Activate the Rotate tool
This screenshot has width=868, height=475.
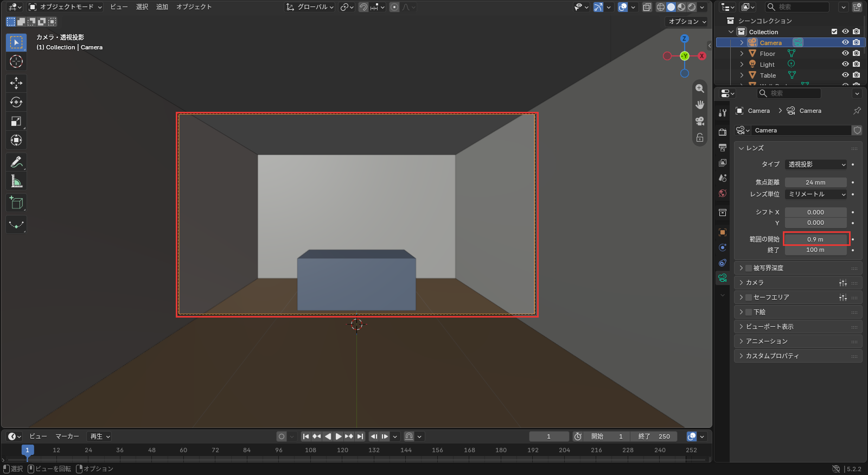pos(16,102)
